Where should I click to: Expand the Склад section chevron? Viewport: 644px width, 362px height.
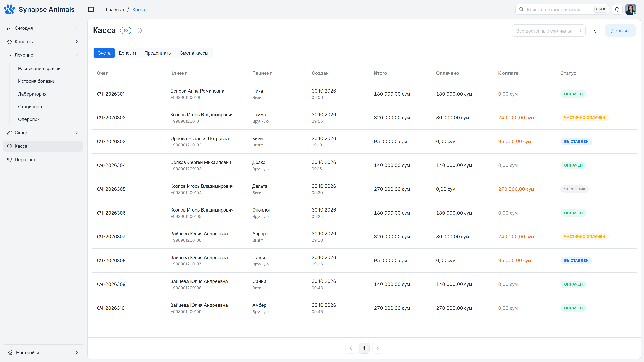(x=76, y=133)
